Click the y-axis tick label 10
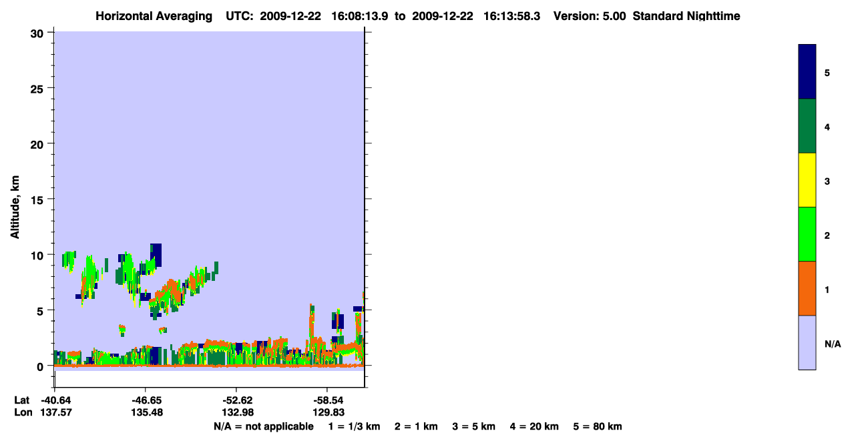This screenshot has height=445, width=868. (x=39, y=255)
